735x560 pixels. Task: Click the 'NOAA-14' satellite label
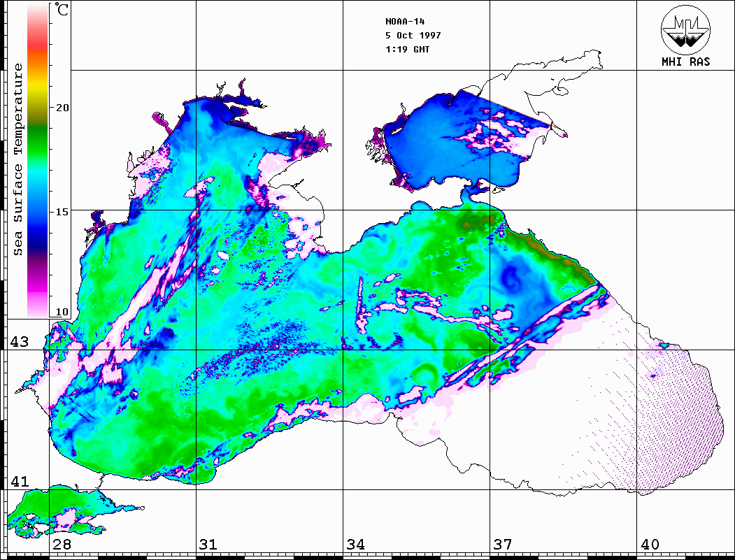(405, 22)
